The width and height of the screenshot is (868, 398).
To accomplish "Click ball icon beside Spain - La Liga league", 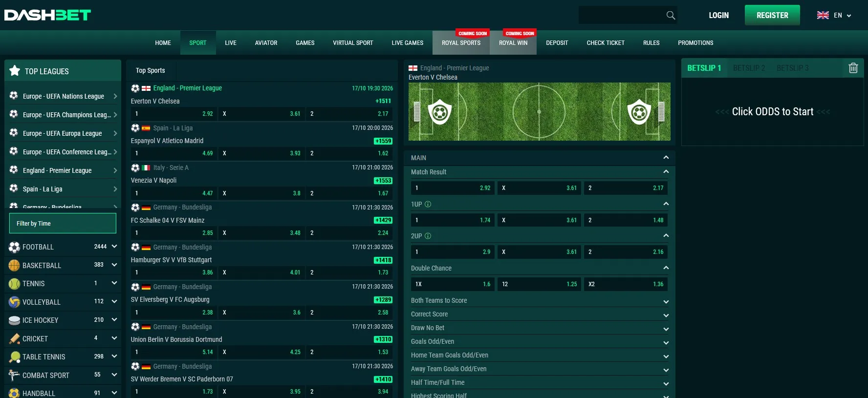I will pos(14,189).
